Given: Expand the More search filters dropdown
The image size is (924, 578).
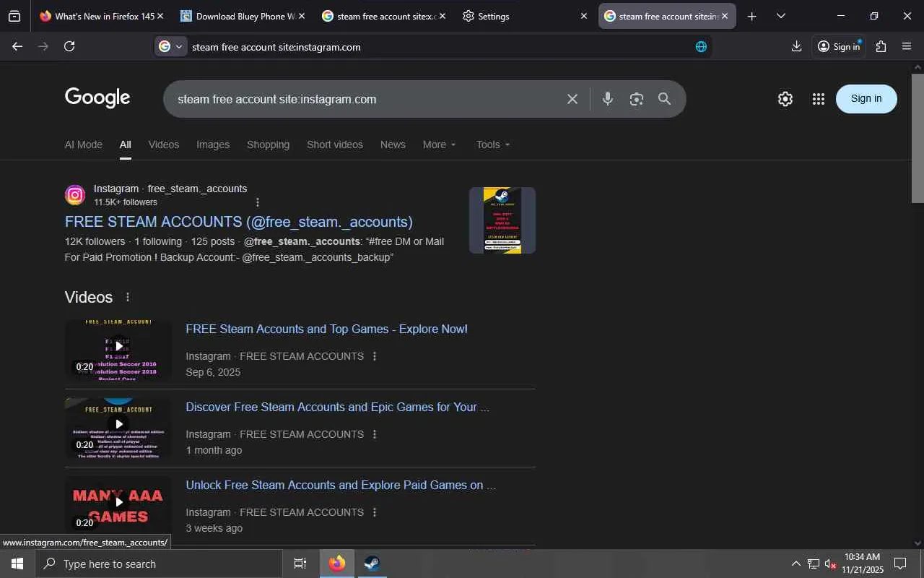Looking at the screenshot, I should (x=440, y=144).
